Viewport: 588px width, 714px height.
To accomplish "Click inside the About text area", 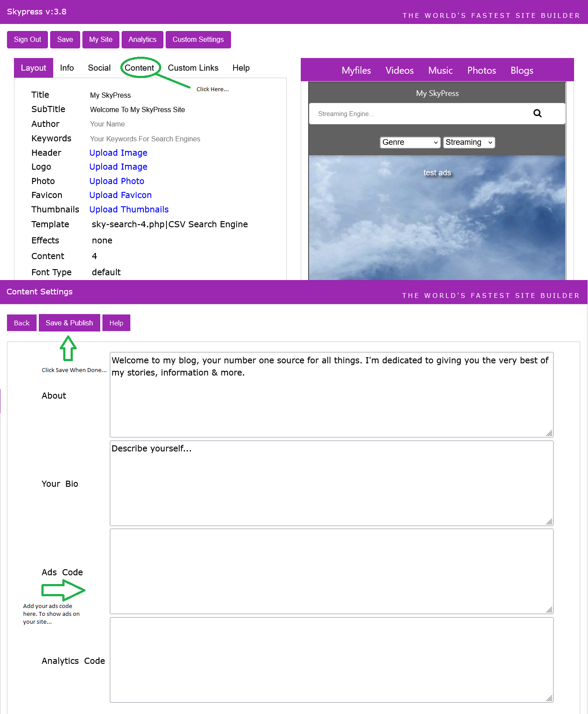I will [x=332, y=395].
